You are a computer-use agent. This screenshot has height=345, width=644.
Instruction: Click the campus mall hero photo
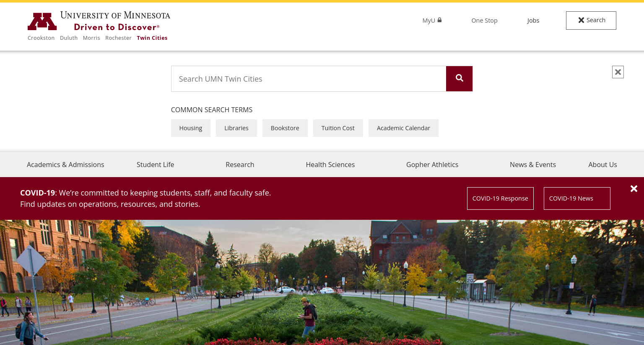[x=322, y=283]
